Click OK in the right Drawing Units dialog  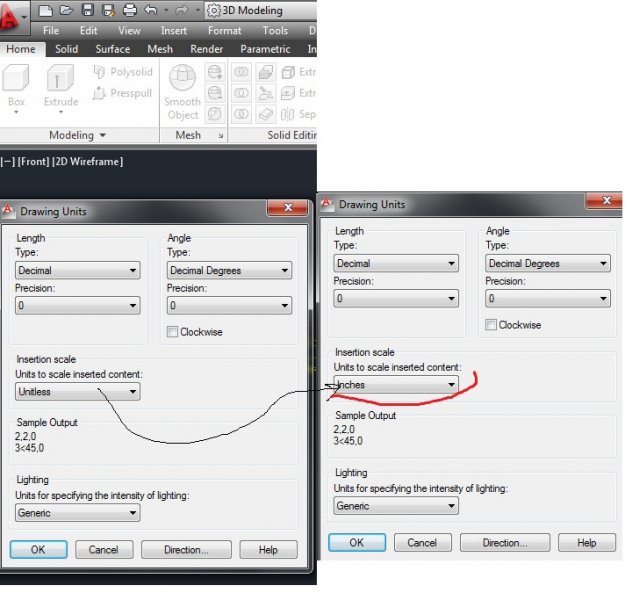pos(357,543)
